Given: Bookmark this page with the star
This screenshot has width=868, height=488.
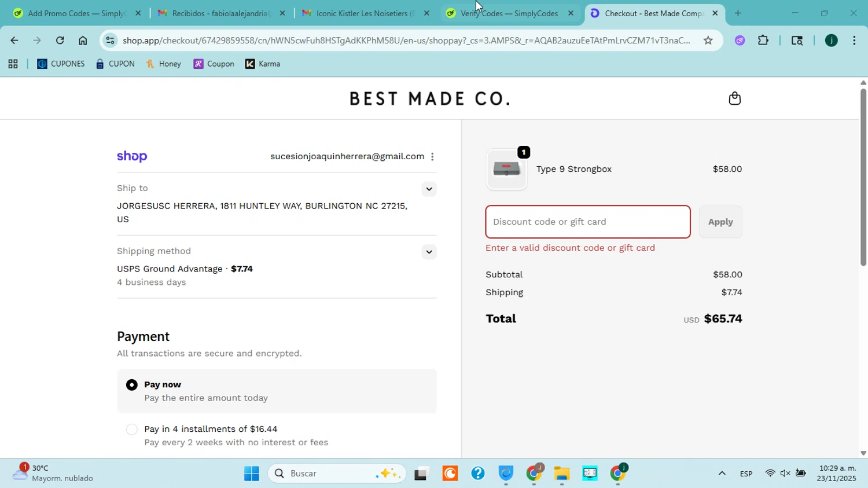Looking at the screenshot, I should click(x=708, y=41).
